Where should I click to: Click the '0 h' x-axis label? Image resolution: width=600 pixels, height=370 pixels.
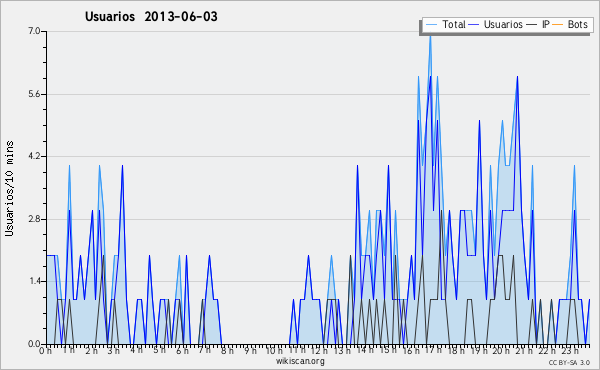pos(46,351)
